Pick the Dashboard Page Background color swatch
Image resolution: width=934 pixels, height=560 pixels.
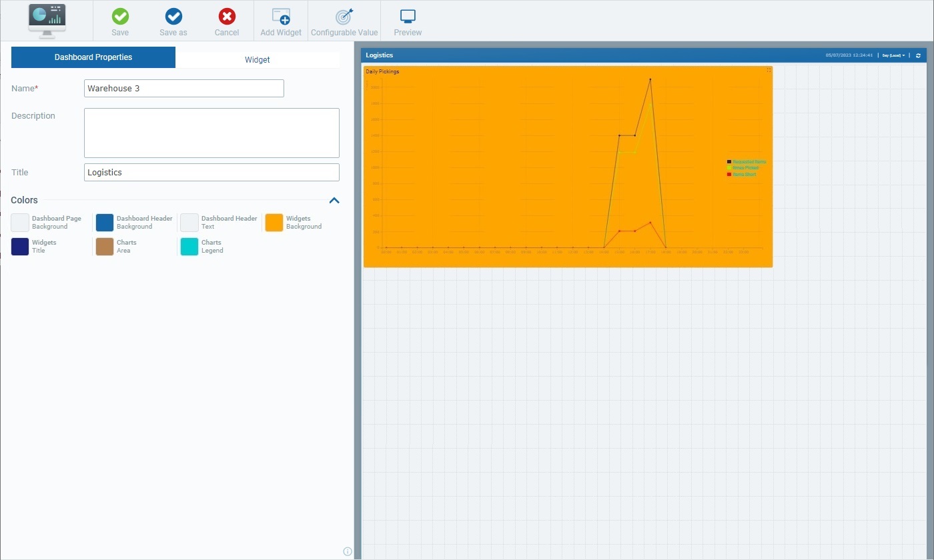[x=20, y=223]
